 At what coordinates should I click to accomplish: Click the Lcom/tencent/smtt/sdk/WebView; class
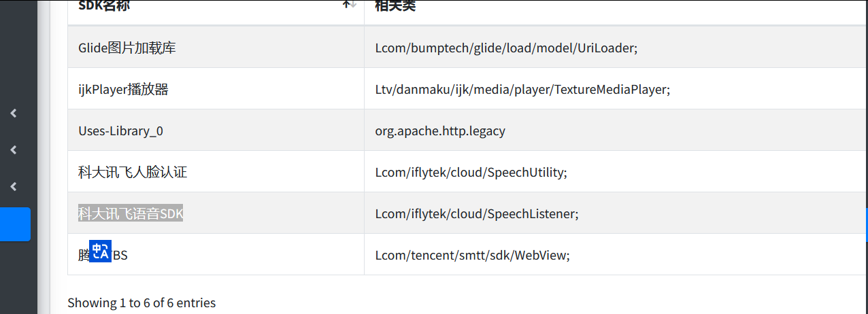[x=472, y=256]
